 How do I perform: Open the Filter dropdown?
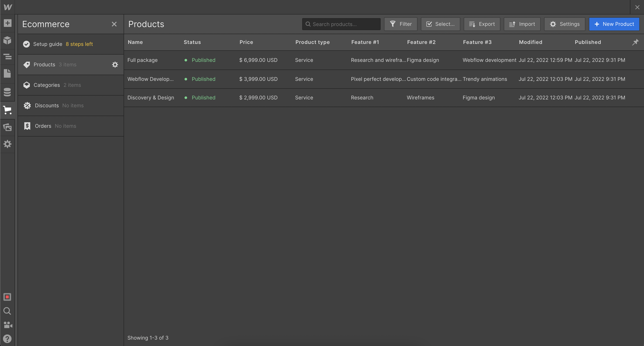coord(400,24)
